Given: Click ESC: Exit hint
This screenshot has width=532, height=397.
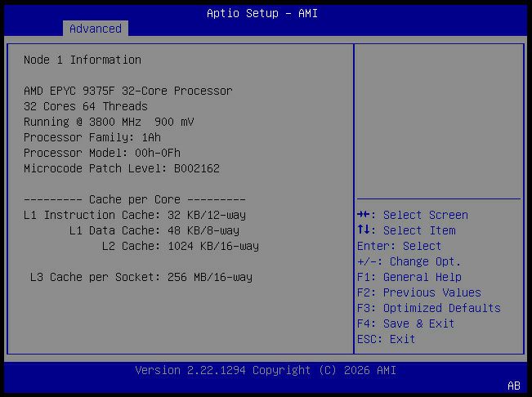Looking at the screenshot, I should coord(386,339).
